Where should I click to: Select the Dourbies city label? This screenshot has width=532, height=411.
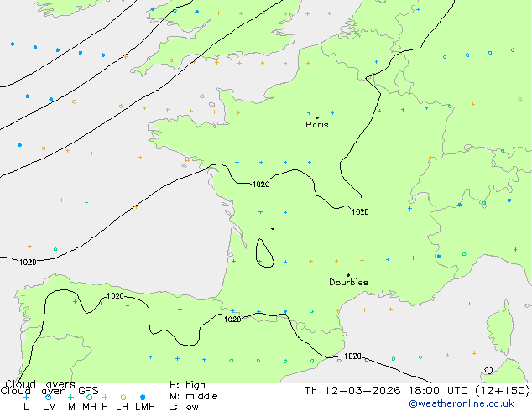[348, 282]
